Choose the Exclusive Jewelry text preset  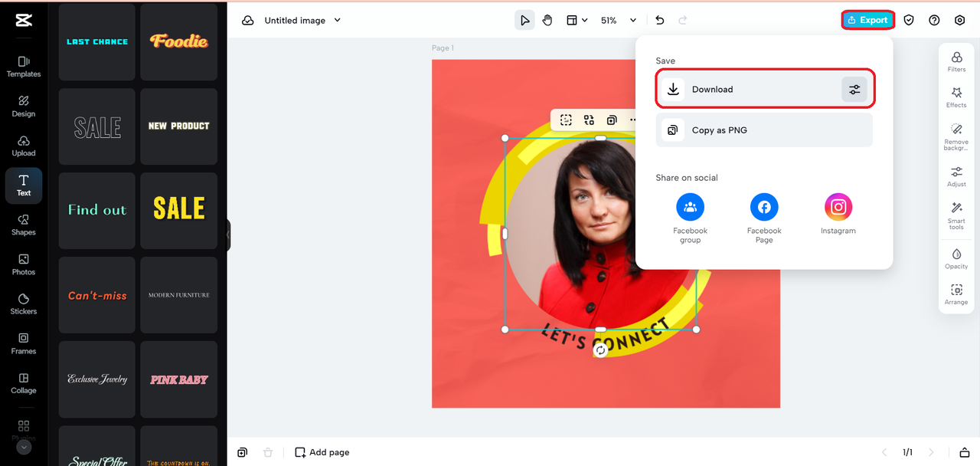(97, 379)
